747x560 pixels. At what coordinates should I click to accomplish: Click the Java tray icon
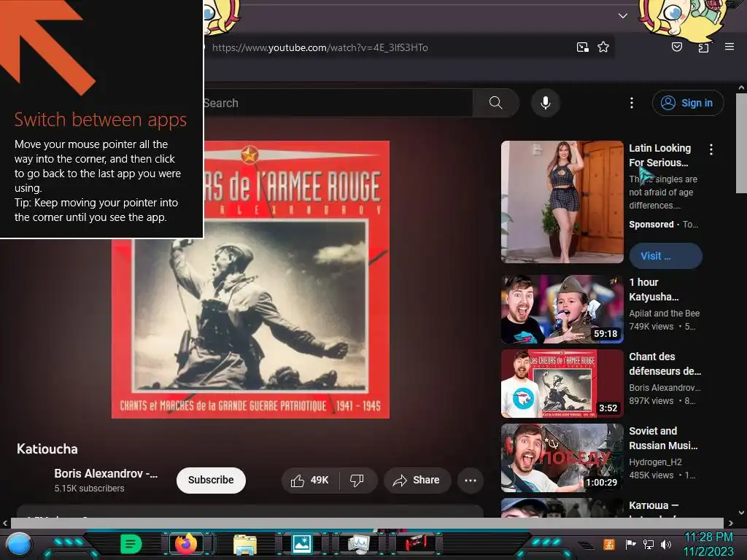[x=608, y=544]
